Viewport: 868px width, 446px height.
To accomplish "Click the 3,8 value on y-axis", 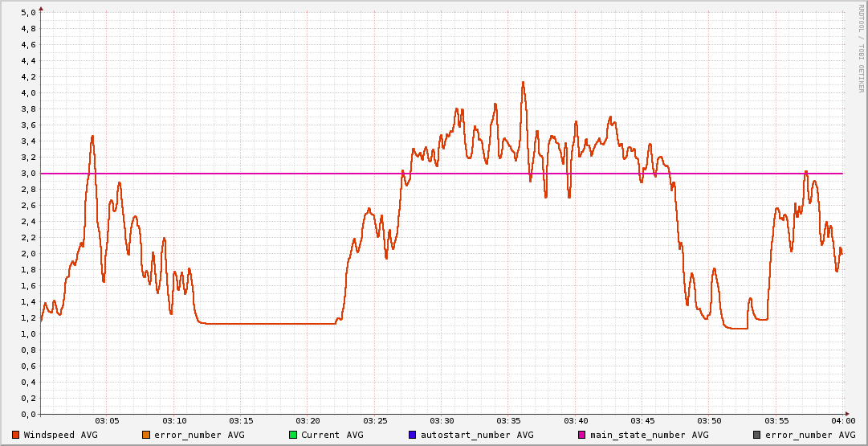I will coord(30,109).
